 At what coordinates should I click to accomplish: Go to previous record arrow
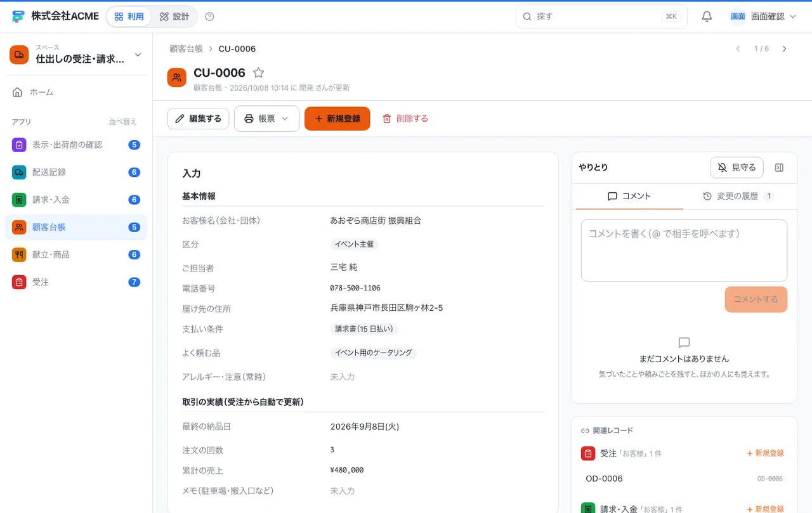(x=738, y=49)
